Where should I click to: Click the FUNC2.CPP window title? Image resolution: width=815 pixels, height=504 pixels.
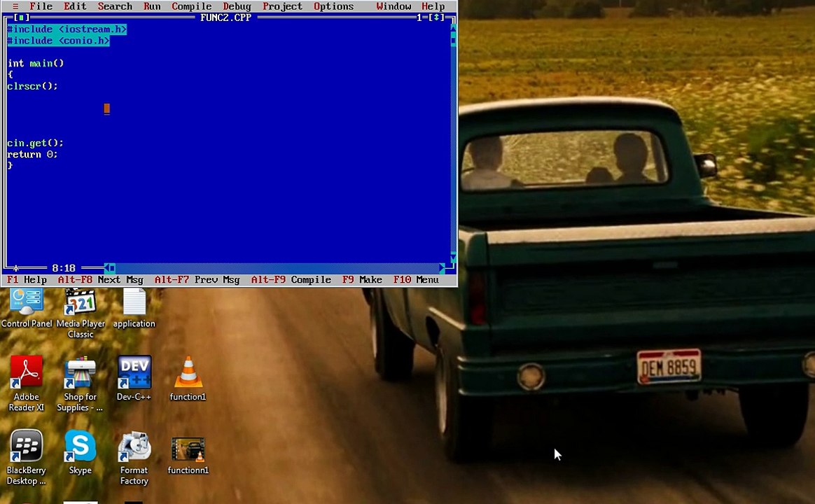tap(225, 17)
